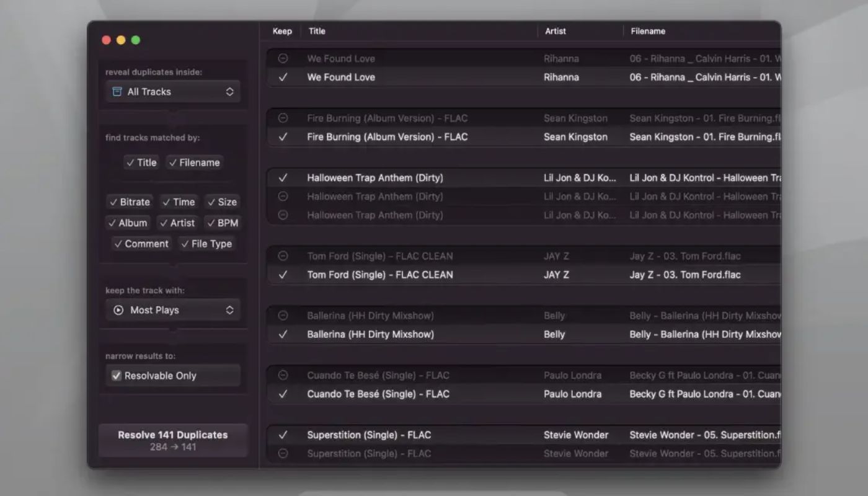
Task: Select the bright Paulo Londra artist cell
Action: [x=572, y=394]
